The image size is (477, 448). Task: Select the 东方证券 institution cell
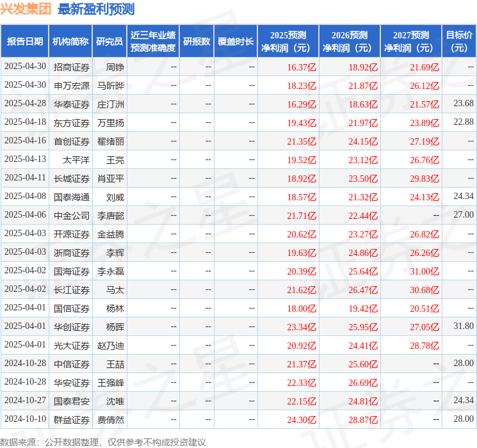(x=72, y=122)
